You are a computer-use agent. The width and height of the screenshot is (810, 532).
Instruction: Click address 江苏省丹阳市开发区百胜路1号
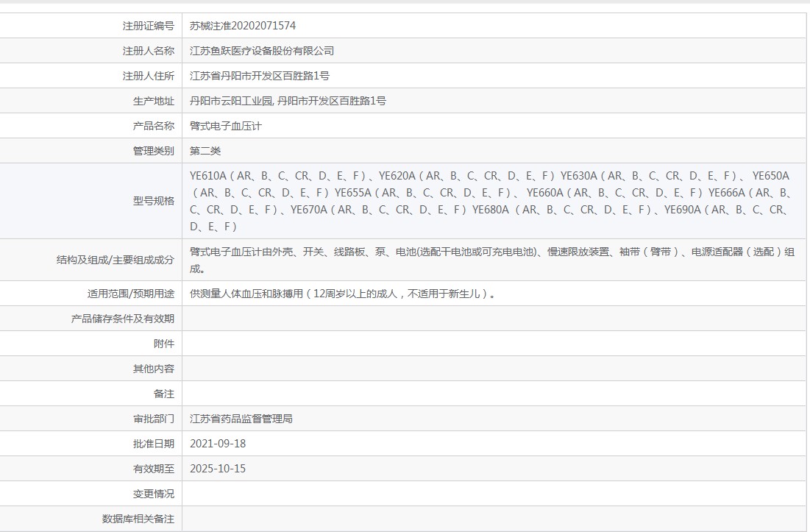pos(259,76)
